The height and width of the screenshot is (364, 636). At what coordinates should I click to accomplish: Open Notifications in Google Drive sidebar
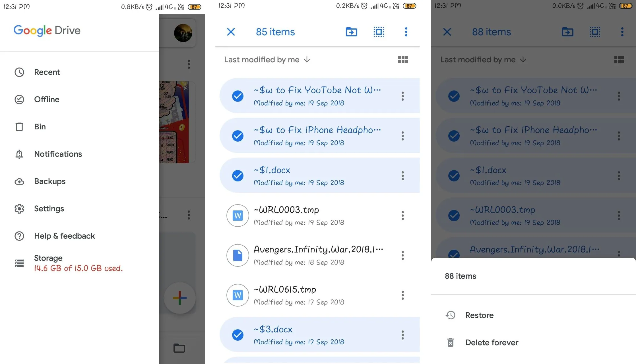coord(58,154)
